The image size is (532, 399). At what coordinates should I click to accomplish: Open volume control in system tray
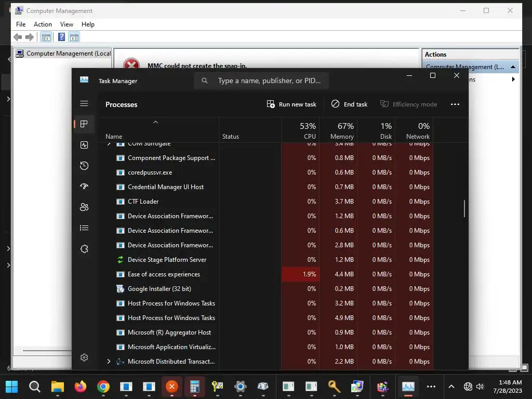480,387
